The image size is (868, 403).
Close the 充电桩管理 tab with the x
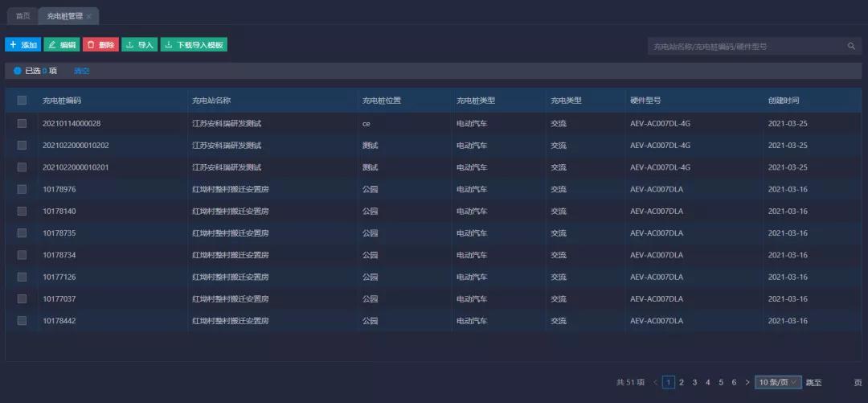click(x=89, y=17)
